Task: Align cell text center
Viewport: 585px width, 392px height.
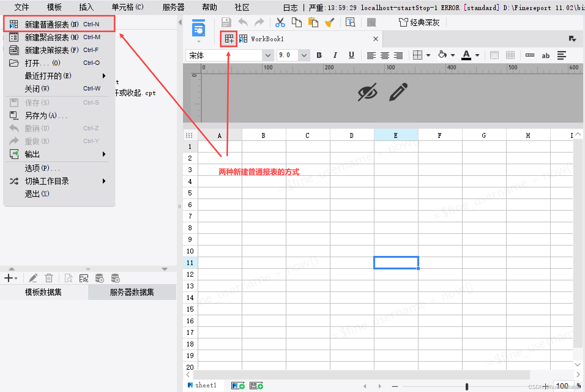Action: tap(385, 55)
